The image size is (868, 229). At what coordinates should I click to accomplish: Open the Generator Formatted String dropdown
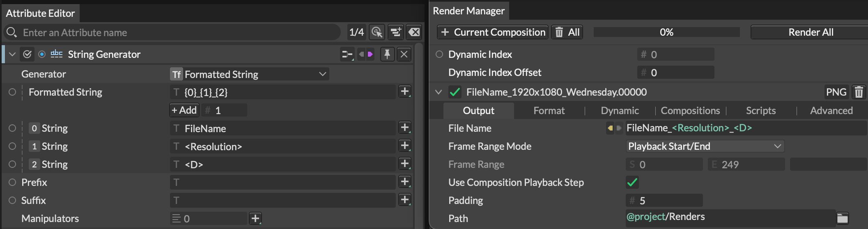(x=250, y=74)
